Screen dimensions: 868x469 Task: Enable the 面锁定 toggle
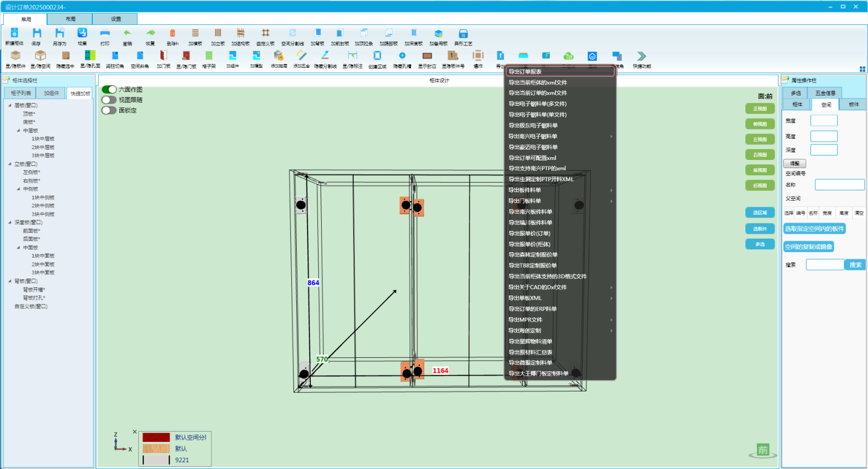click(109, 110)
